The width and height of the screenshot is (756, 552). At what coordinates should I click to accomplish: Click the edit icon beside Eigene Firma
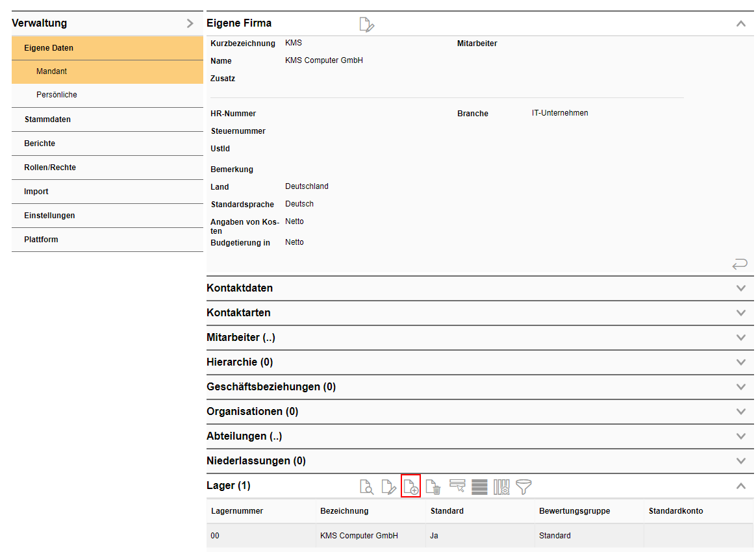point(367,25)
